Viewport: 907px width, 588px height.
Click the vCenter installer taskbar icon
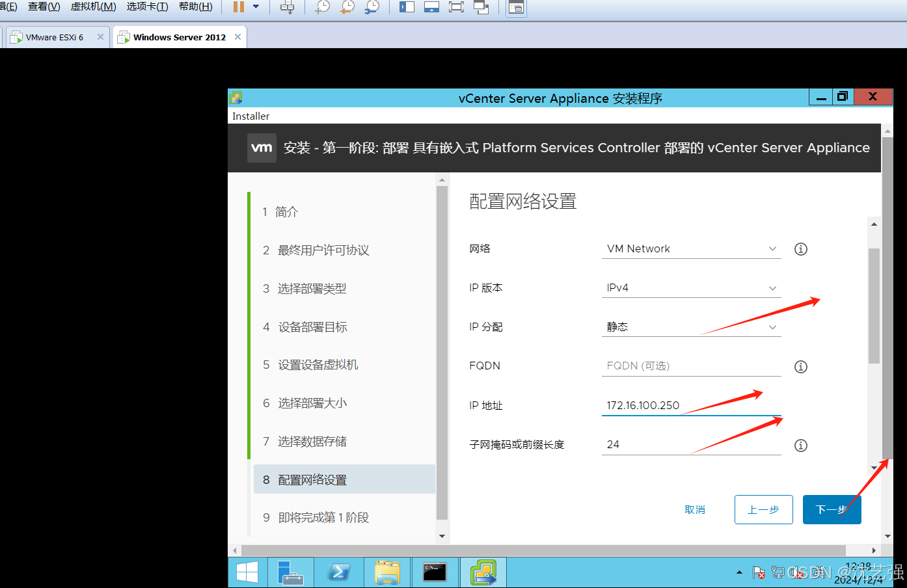click(483, 572)
